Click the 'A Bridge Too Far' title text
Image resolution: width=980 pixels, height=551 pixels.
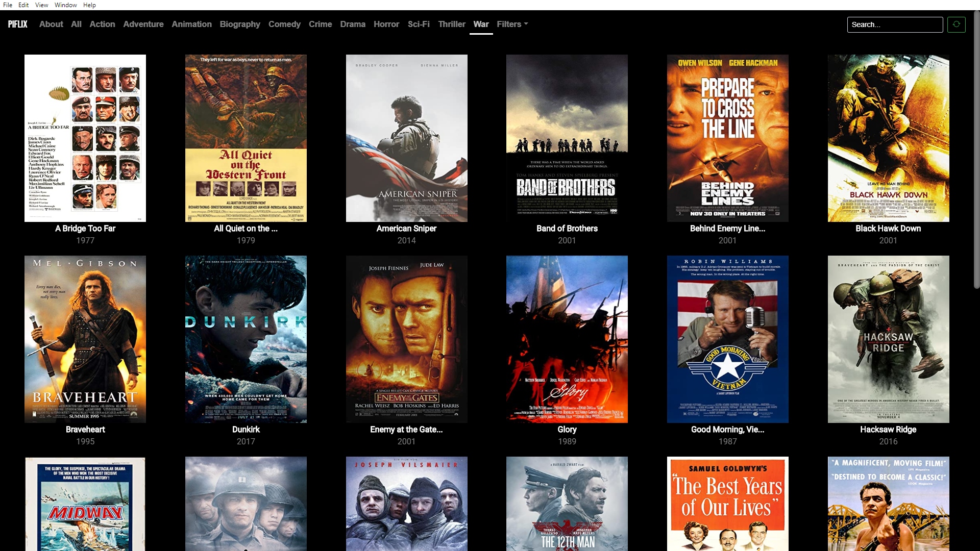pyautogui.click(x=85, y=229)
